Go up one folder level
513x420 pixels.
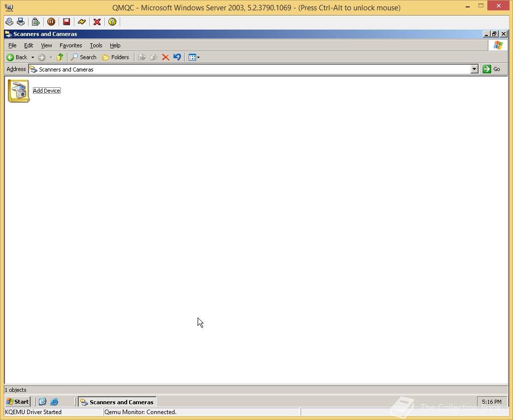click(x=60, y=57)
